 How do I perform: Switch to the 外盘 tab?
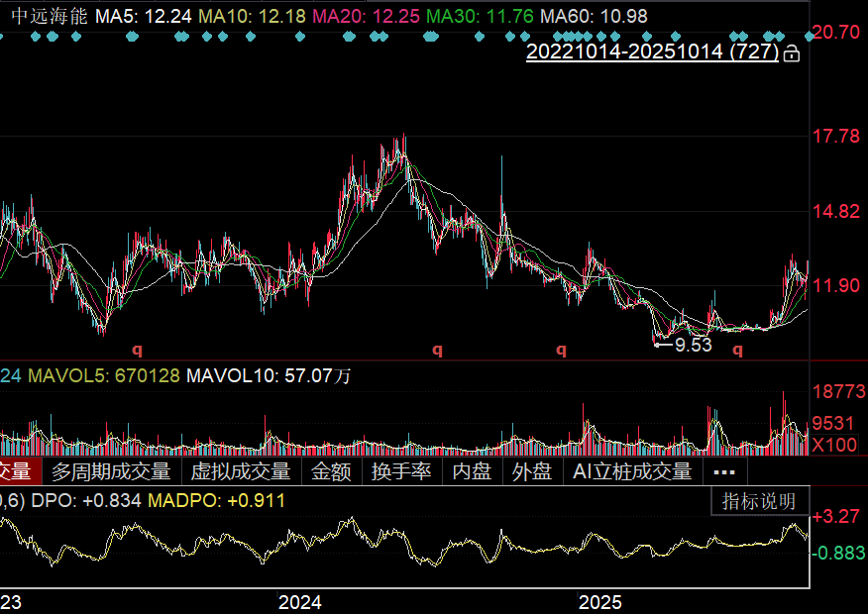pos(532,472)
